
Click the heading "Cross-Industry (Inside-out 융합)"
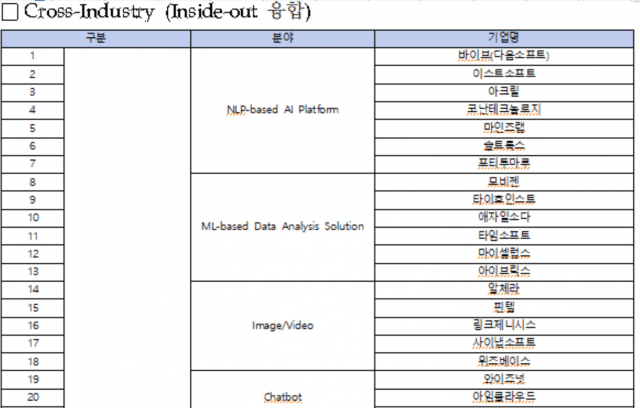pos(167,11)
